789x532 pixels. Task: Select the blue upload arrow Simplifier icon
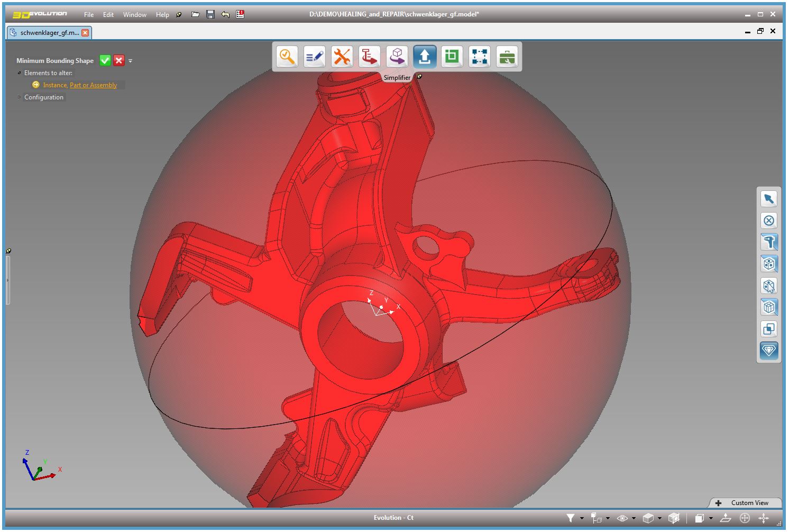click(x=425, y=57)
